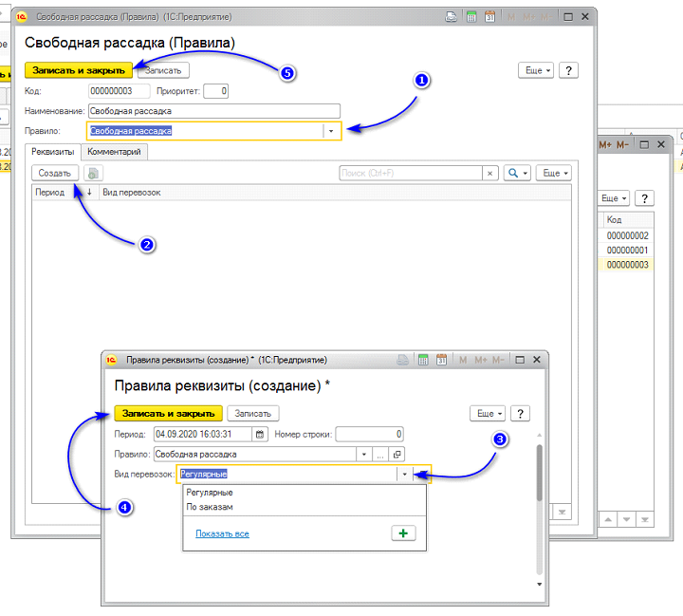Expand the Правило dropdown showing Свободная рассадка in main form
This screenshot has width=683, height=616.
point(331,131)
